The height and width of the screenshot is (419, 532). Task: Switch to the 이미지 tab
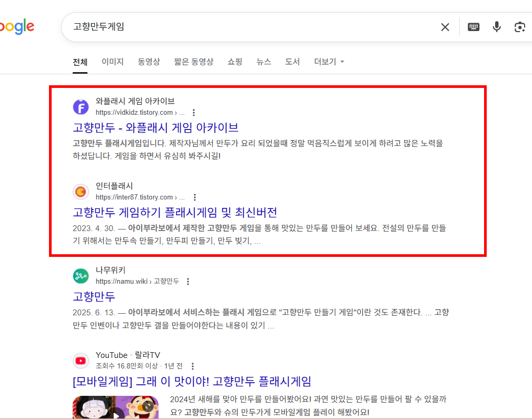113,62
